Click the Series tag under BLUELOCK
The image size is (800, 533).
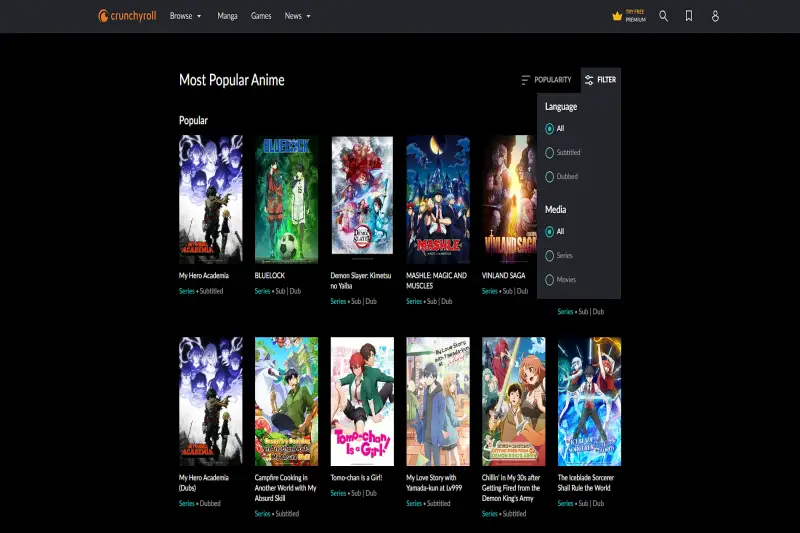click(262, 291)
